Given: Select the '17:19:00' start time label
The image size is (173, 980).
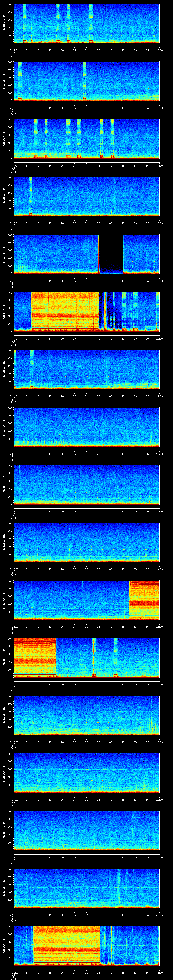Looking at the screenshot, I should (13, 339).
